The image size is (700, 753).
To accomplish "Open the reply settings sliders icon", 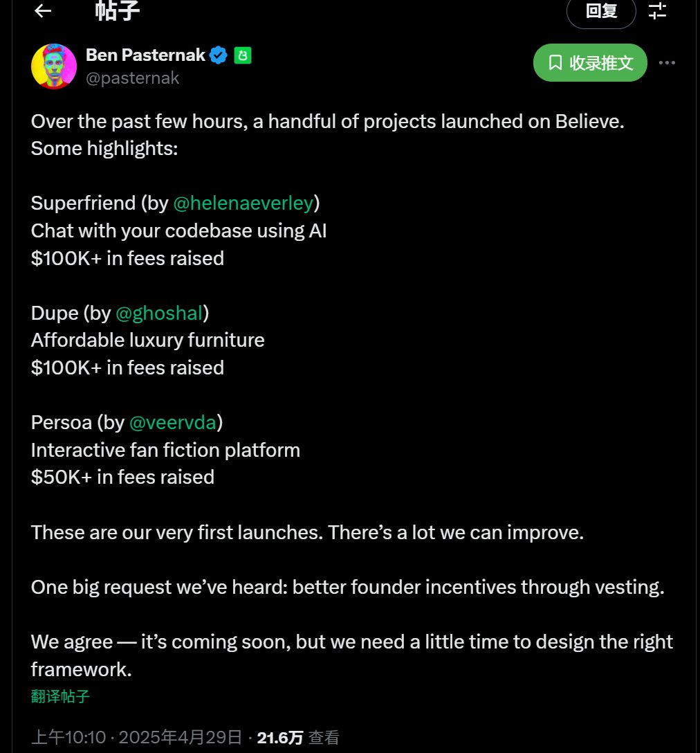I will (x=657, y=10).
